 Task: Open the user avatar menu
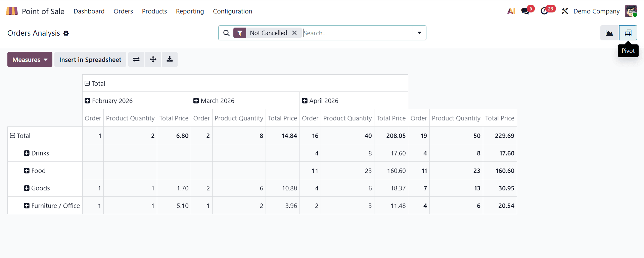point(631,11)
